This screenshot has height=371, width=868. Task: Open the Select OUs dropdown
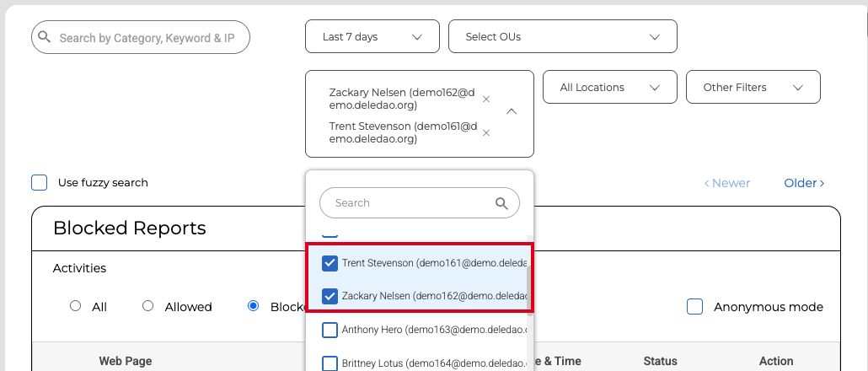pyautogui.click(x=562, y=36)
